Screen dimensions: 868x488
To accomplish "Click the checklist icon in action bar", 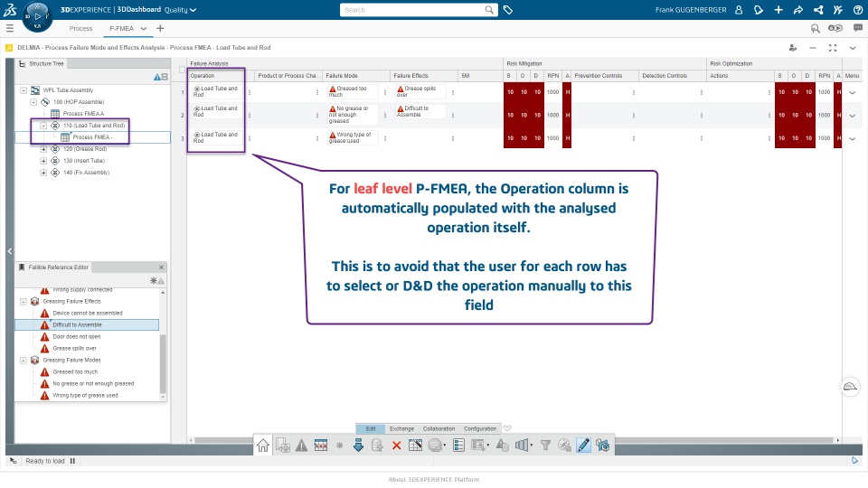I will click(458, 446).
